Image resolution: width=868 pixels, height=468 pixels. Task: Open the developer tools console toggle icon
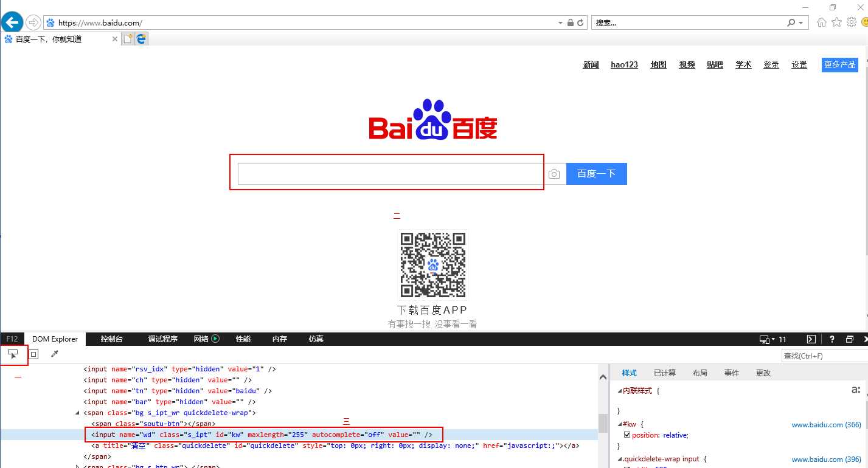[811, 339]
